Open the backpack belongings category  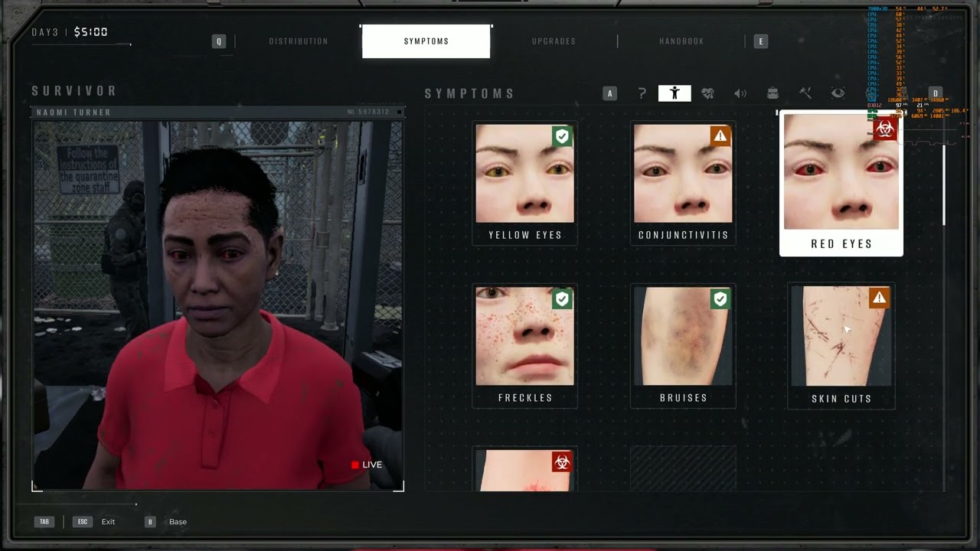point(773,93)
